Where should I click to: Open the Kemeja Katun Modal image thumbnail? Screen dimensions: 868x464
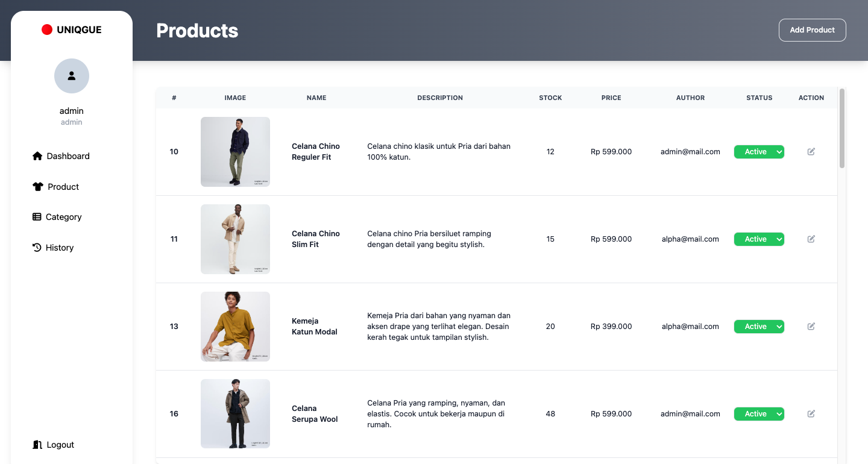click(235, 327)
